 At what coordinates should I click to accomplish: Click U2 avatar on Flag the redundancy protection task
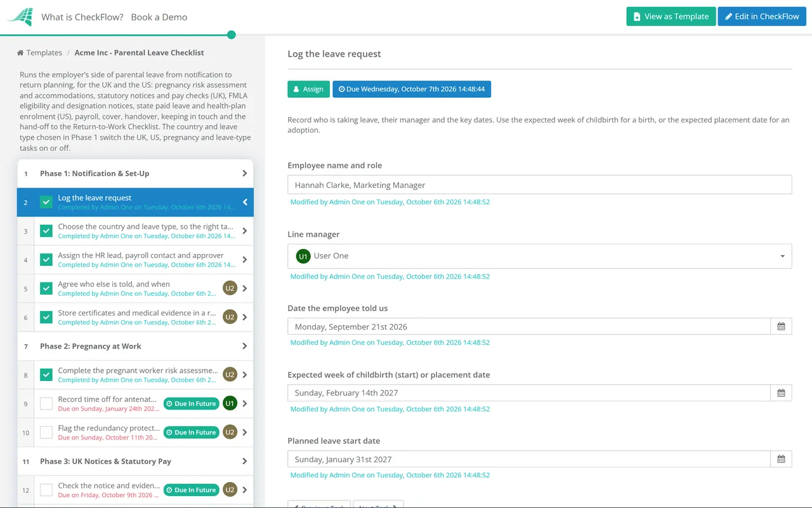click(x=230, y=432)
